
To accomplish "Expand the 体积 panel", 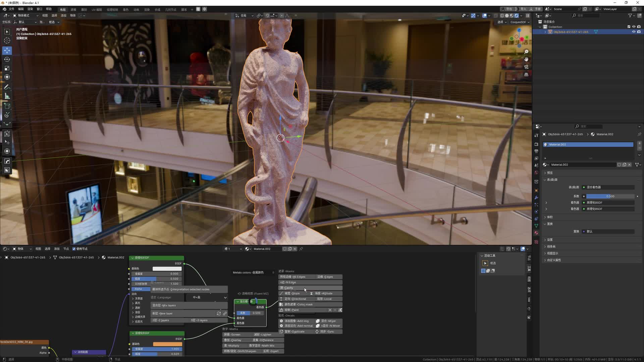I will (549, 217).
